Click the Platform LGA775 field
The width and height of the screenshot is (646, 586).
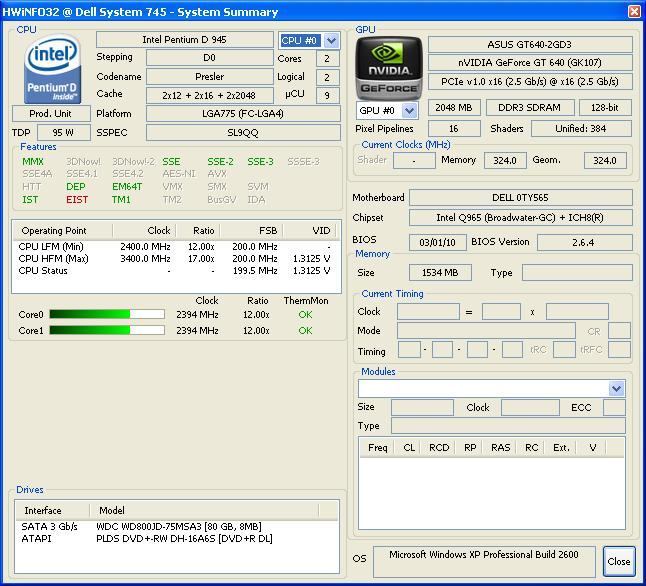[243, 114]
